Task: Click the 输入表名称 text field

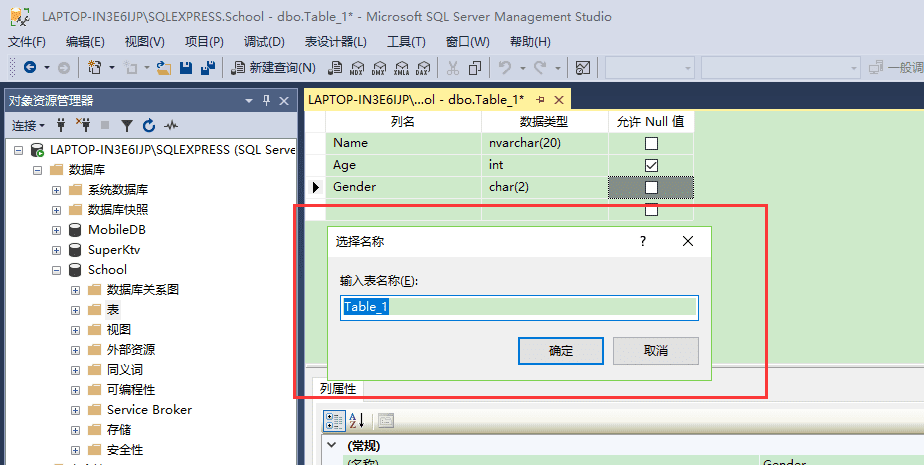Action: coord(519,308)
